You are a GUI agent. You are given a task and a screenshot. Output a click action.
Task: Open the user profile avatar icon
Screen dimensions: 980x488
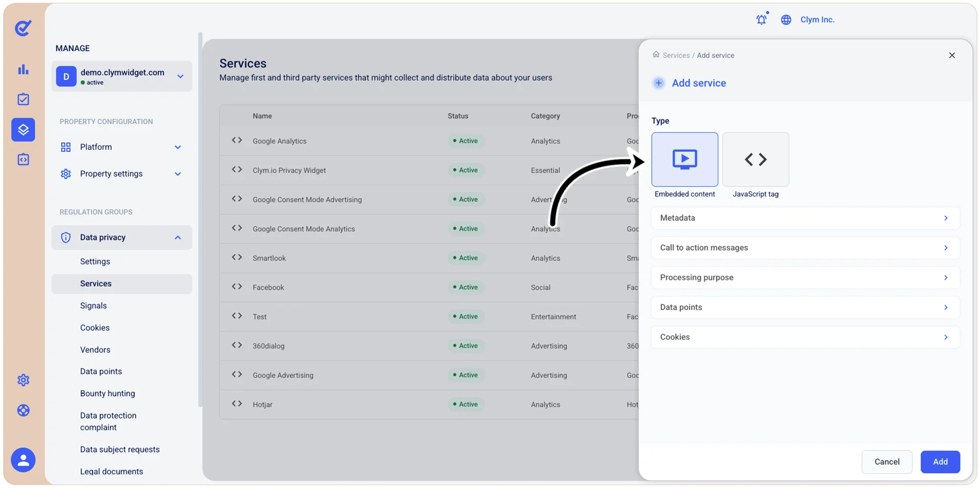23,460
